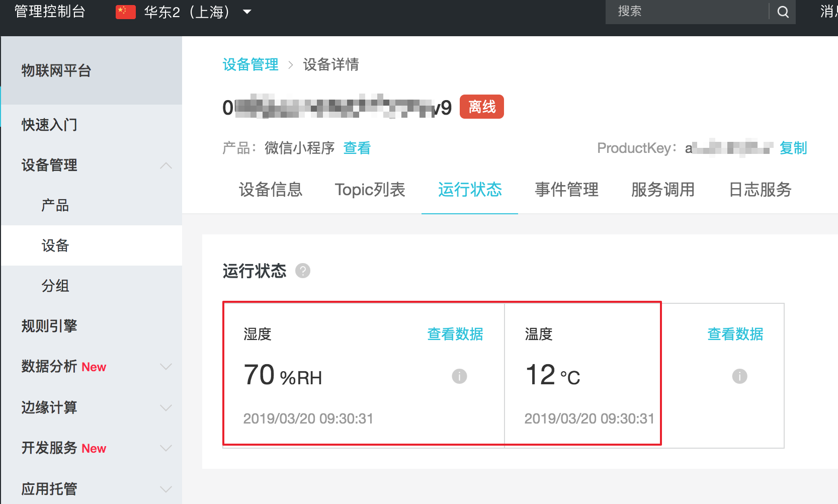Select the 运行状态 tab
Screen dimensions: 838x504
click(x=470, y=190)
